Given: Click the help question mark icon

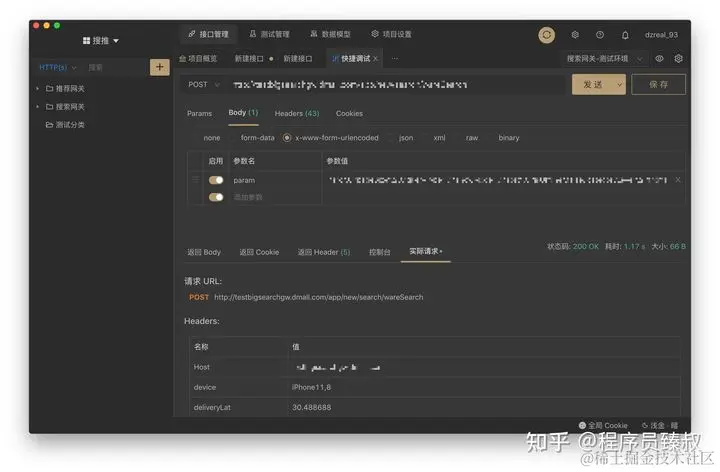Looking at the screenshot, I should pyautogui.click(x=600, y=35).
